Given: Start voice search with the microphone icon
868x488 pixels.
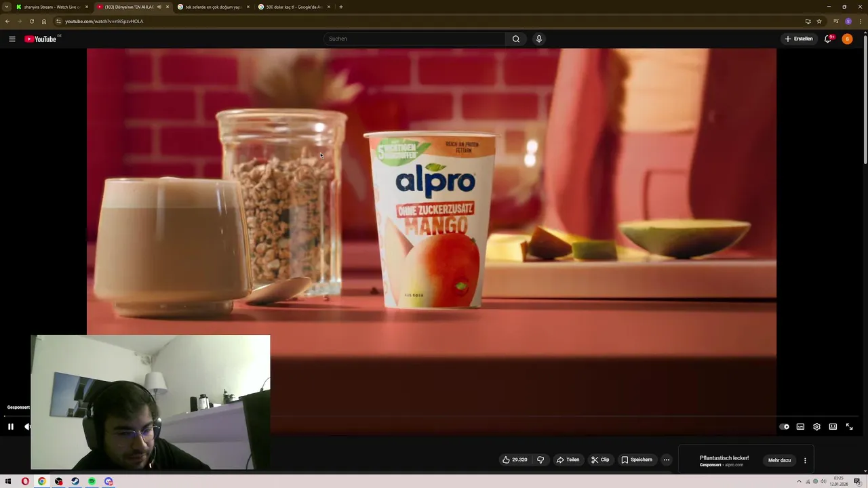Looking at the screenshot, I should click(539, 39).
